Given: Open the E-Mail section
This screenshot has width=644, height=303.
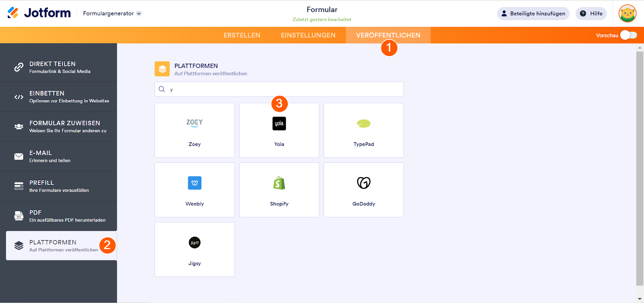Looking at the screenshot, I should [x=58, y=156].
